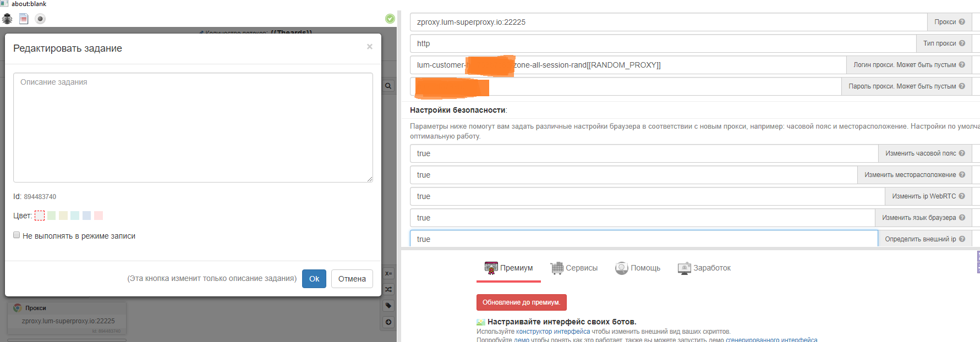This screenshot has width=980, height=342.
Task: Open the Сервисы tab
Action: point(574,268)
